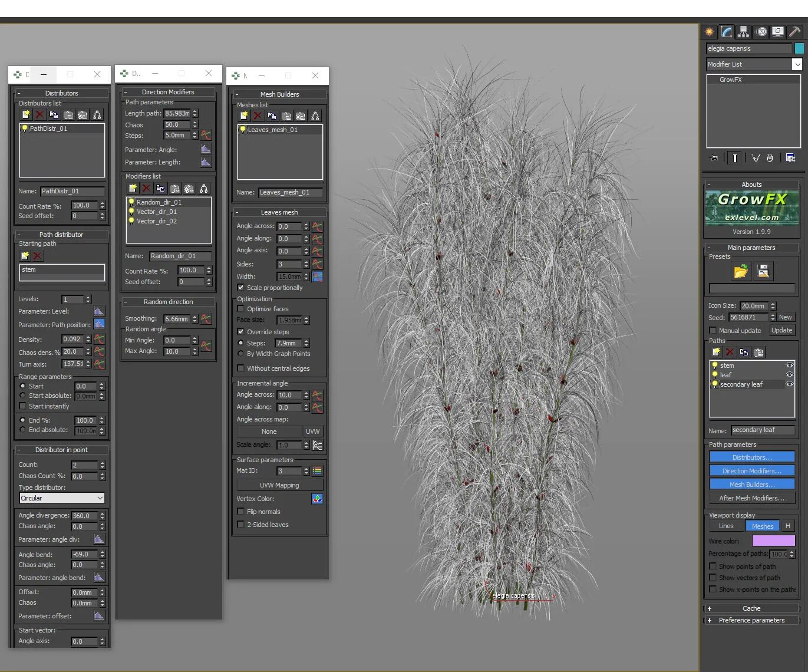
Task: Expand the Cache rollout
Action: (x=751, y=608)
